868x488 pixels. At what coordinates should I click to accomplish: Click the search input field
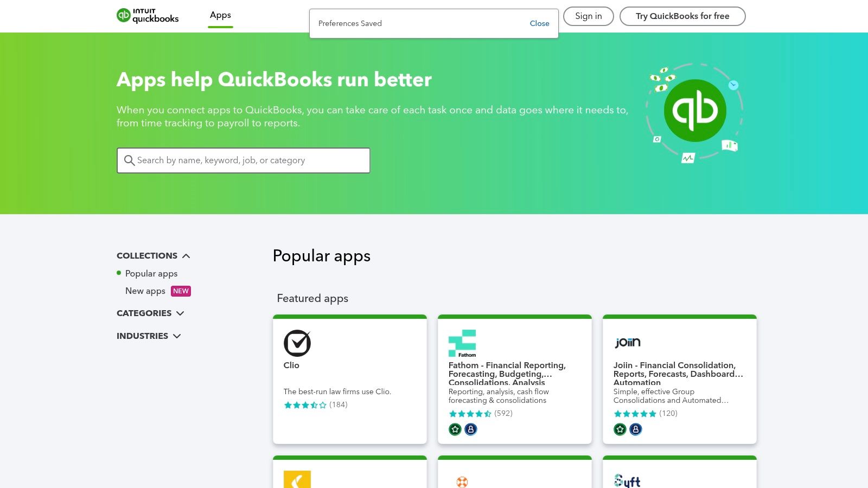tap(244, 160)
